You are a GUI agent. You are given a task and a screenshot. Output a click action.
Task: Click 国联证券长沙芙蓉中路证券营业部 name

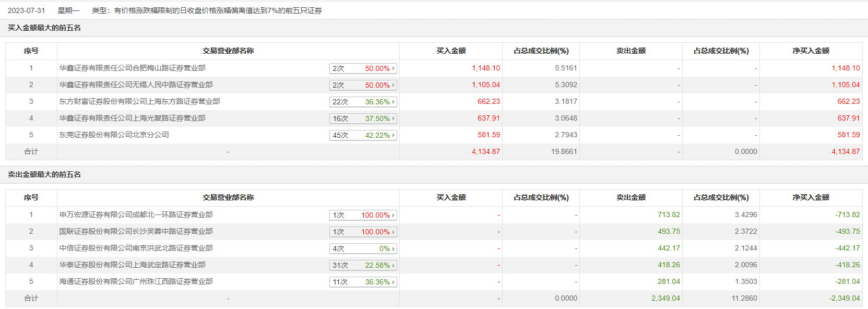coord(136,231)
